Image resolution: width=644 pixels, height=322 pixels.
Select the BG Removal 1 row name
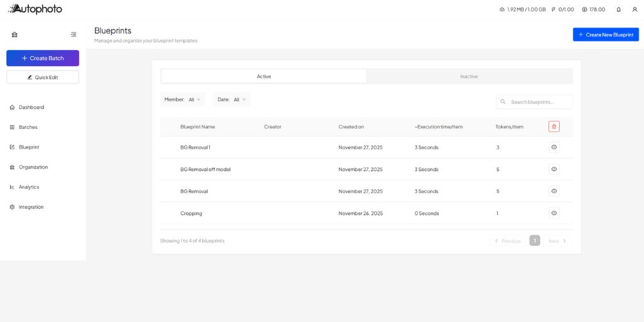(x=196, y=147)
